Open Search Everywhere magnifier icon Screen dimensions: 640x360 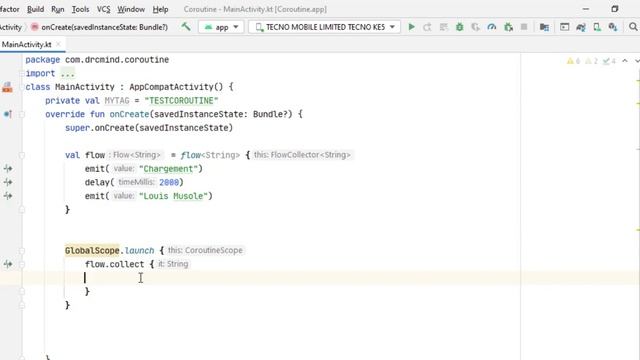coord(633,27)
